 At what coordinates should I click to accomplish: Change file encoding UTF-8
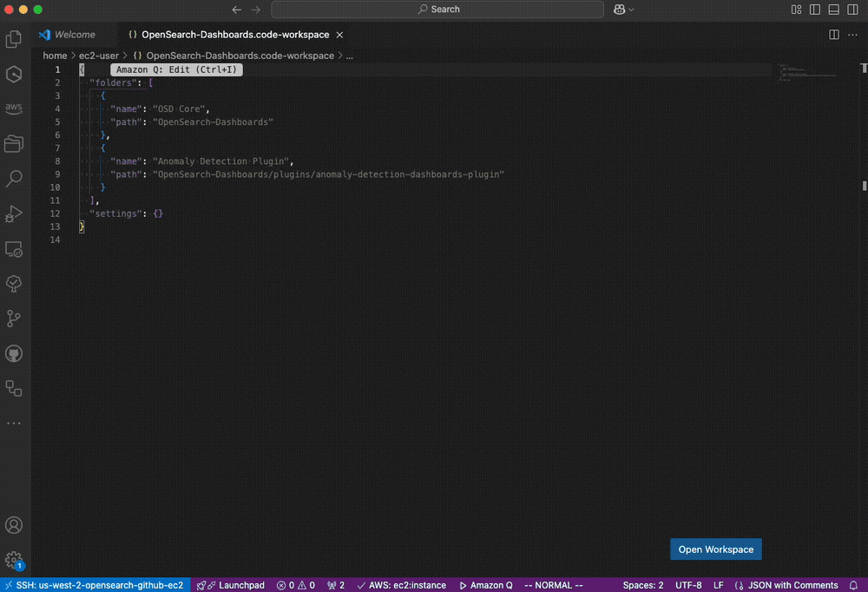[688, 585]
